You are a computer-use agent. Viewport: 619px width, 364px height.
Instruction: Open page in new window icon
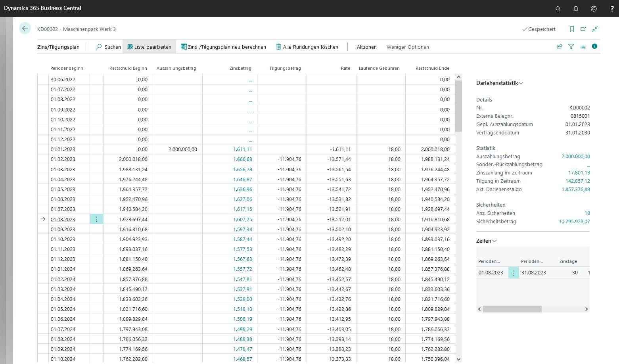pyautogui.click(x=583, y=29)
